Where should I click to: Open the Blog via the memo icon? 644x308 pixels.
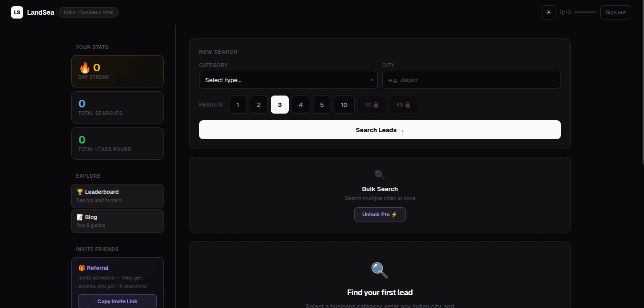click(80, 217)
